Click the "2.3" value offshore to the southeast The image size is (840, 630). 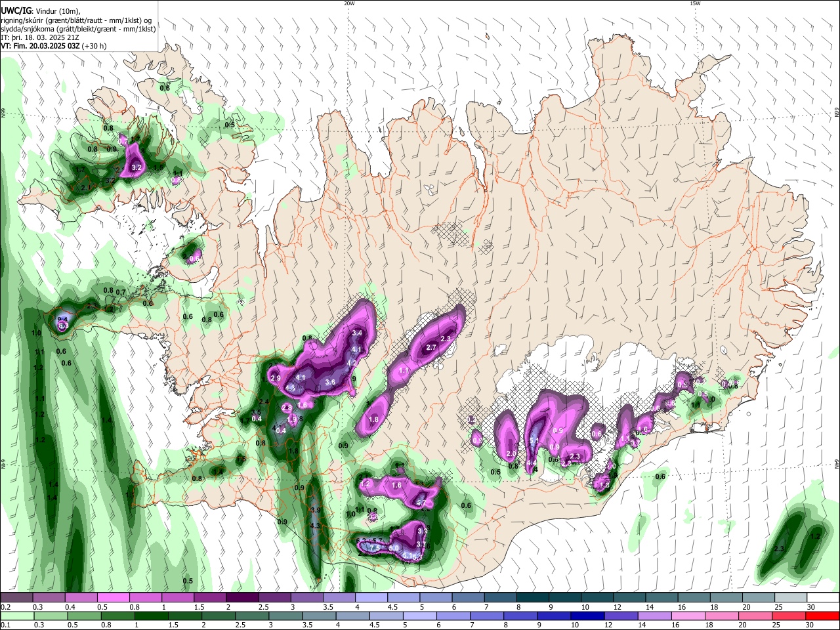tap(779, 549)
